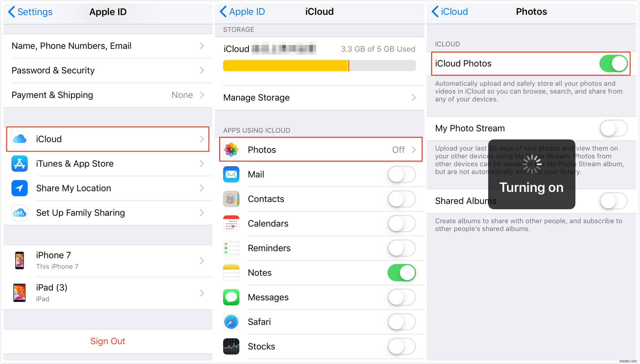Tap the Photos app icon in iCloud settings
The height and width of the screenshot is (364, 640).
232,149
